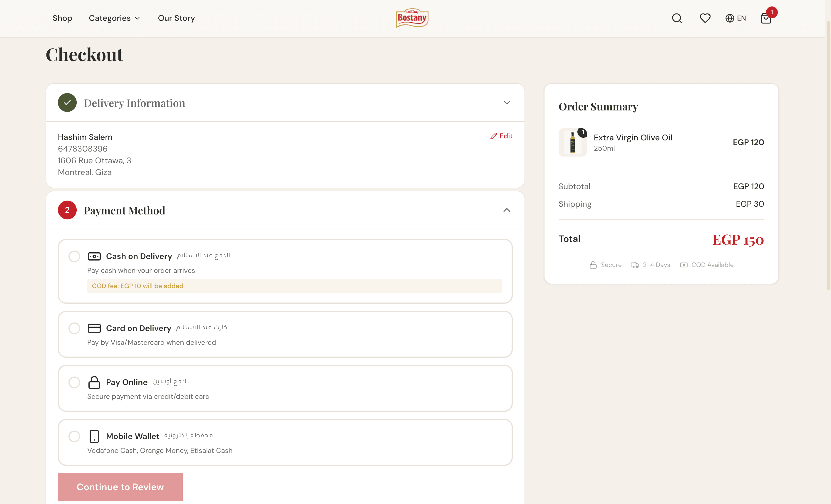The image size is (831, 504).
Task: Click the delivery truck 2-4 Days icon
Action: pos(635,265)
